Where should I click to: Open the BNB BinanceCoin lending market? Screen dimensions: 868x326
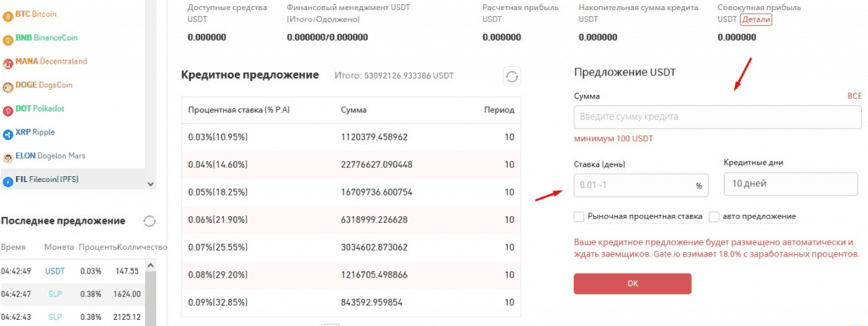point(47,37)
